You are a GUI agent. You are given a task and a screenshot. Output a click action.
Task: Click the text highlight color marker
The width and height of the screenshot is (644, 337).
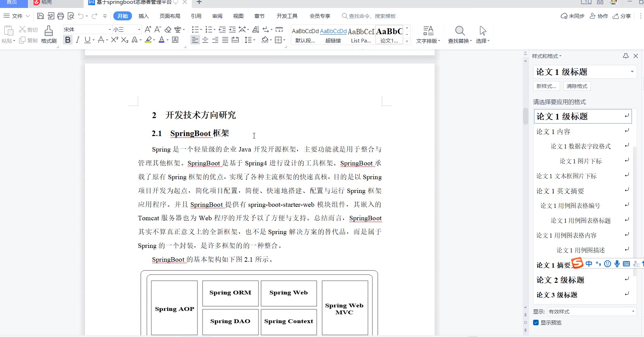tap(148, 40)
